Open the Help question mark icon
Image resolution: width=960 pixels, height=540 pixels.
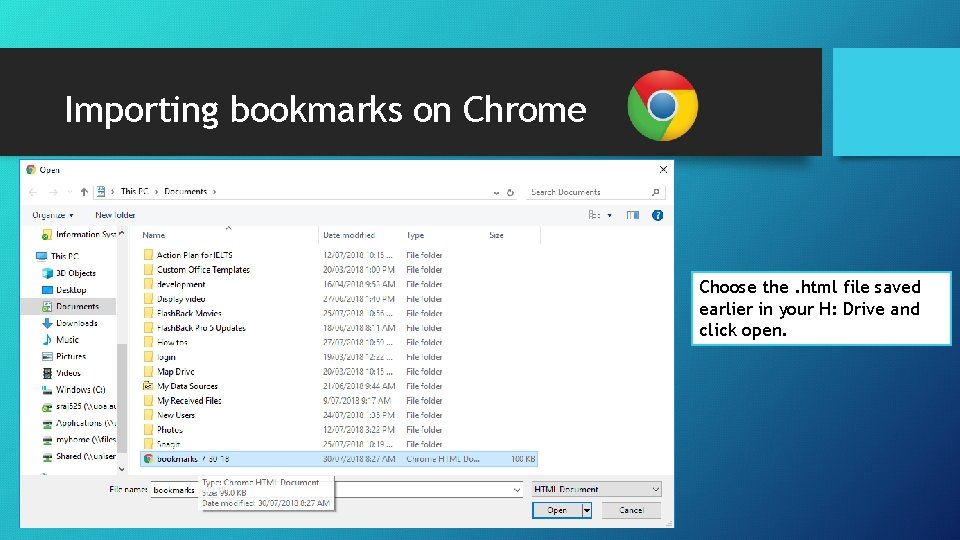pos(658,216)
